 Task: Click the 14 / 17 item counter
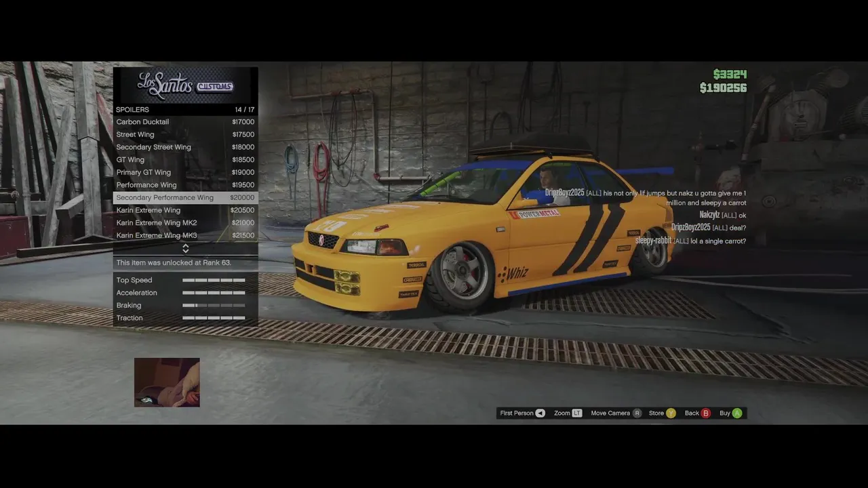[245, 110]
